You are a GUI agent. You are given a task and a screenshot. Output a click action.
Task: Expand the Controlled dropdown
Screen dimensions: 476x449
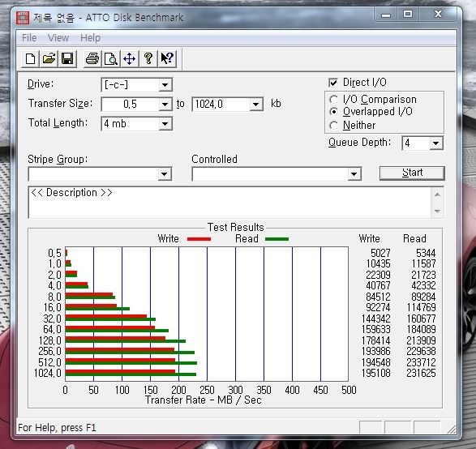coord(354,174)
